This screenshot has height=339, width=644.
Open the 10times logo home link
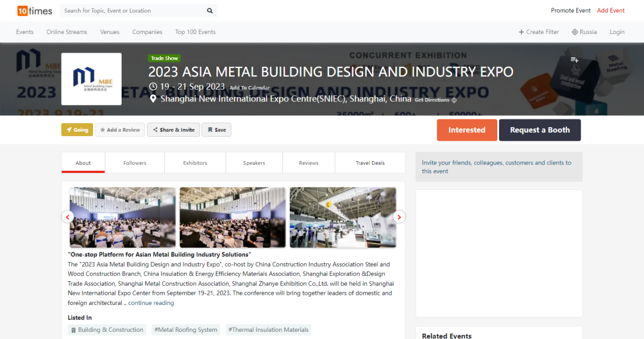(35, 11)
